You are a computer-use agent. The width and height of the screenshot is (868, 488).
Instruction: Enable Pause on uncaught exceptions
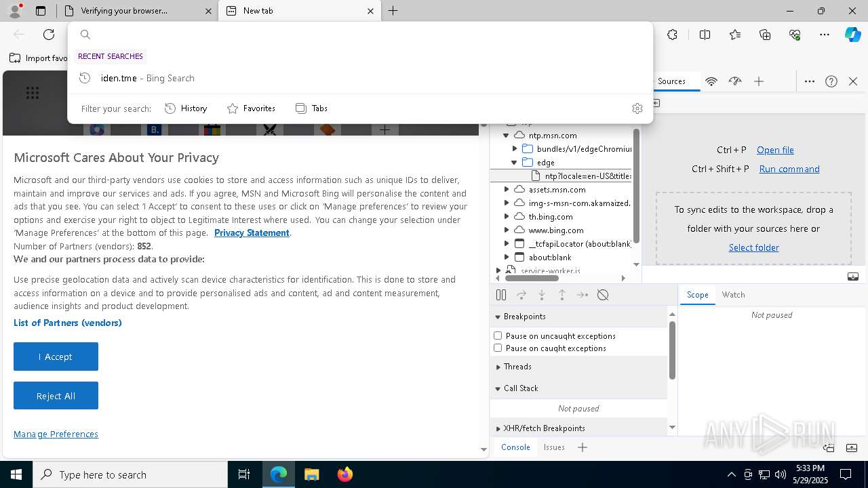498,335
